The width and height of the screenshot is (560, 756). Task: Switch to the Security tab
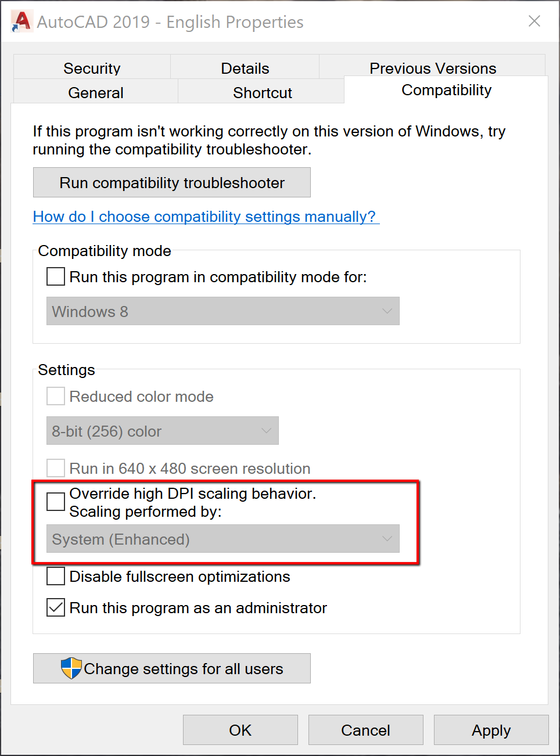92,68
